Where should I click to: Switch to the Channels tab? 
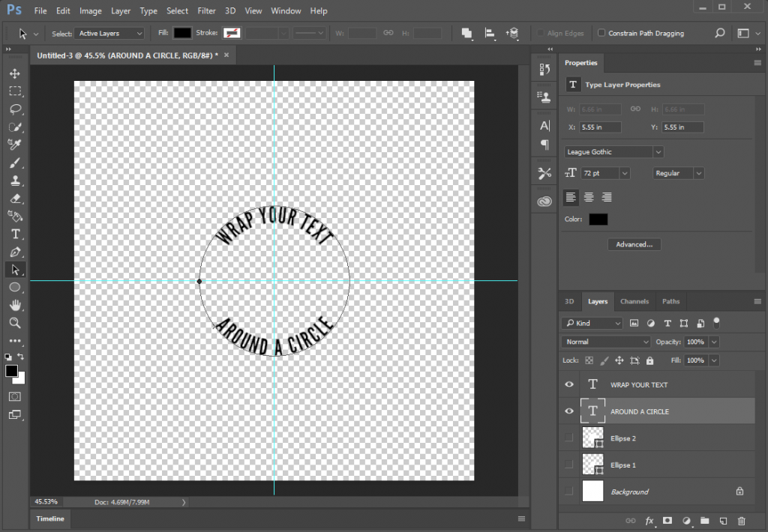coord(634,301)
